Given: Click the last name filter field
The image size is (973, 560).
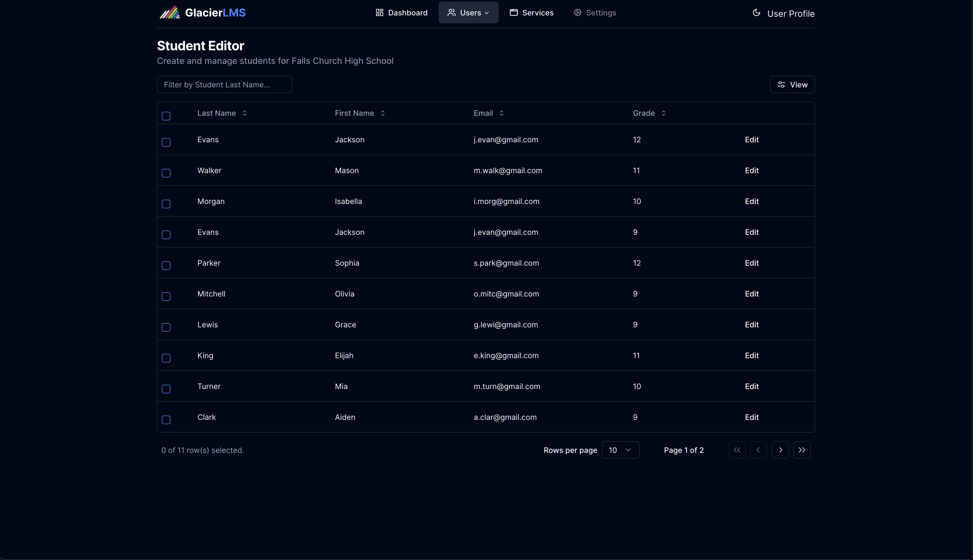Looking at the screenshot, I should pyautogui.click(x=224, y=85).
